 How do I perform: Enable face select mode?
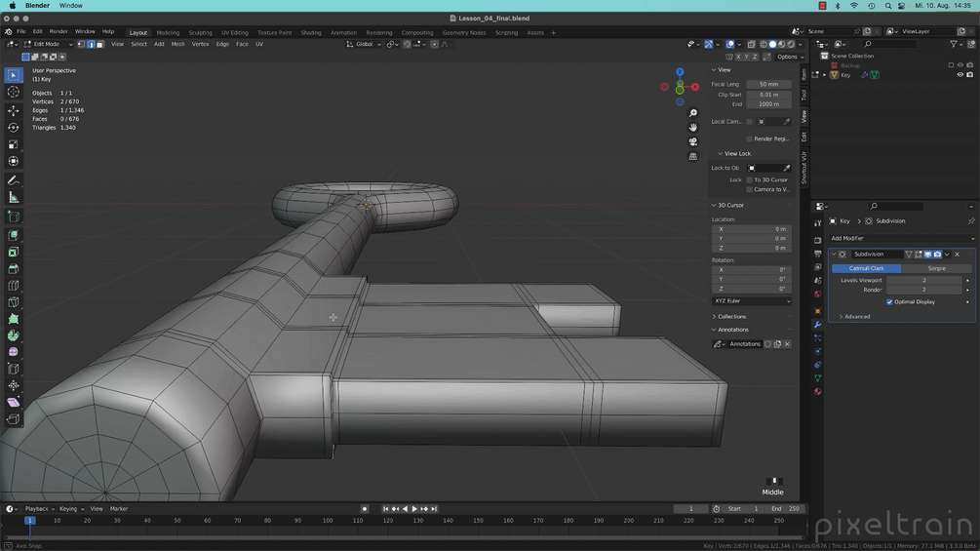pos(100,44)
